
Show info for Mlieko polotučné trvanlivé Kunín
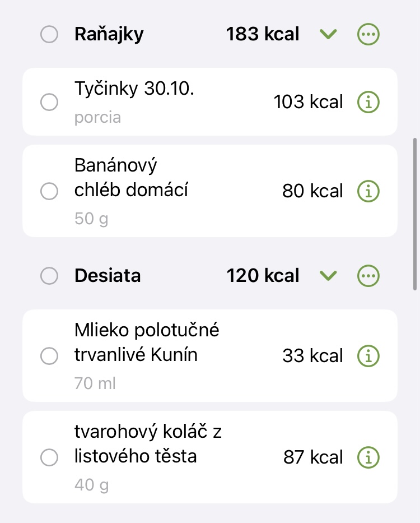(x=368, y=355)
